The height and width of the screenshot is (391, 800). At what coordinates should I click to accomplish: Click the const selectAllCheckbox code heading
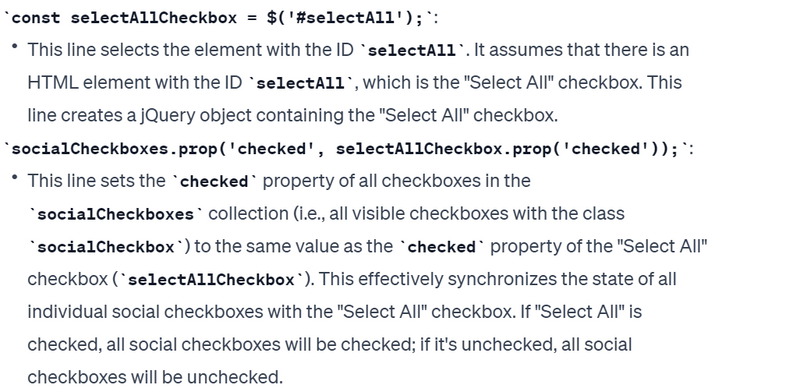click(220, 18)
